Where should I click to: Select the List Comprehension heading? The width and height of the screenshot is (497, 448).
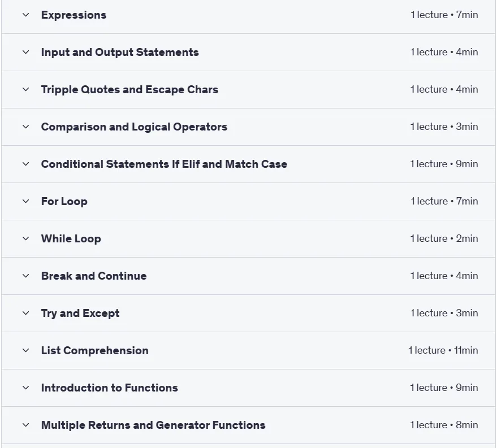95,351
